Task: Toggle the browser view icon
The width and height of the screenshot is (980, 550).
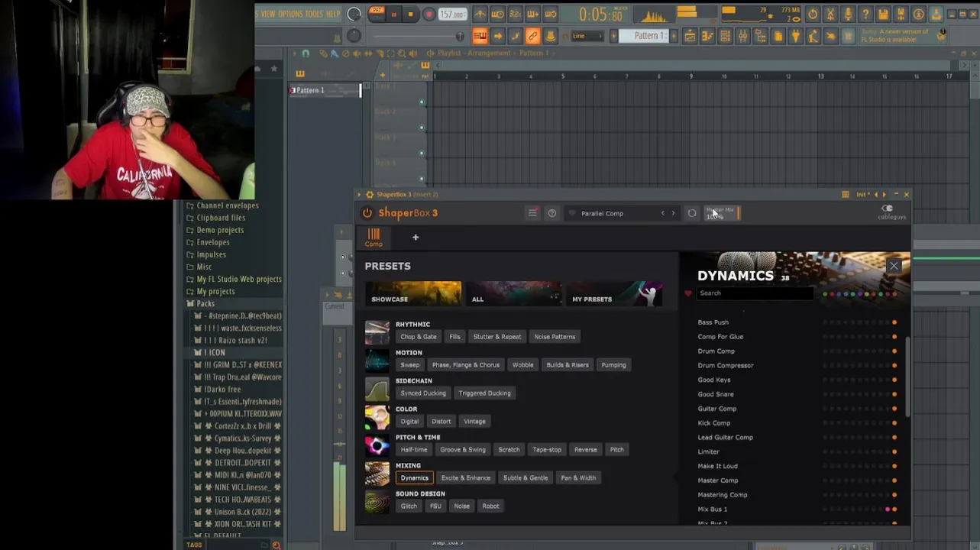Action: click(760, 36)
